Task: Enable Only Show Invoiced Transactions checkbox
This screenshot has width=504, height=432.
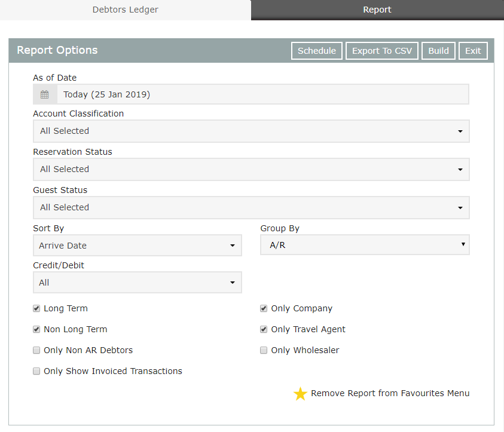Action: (x=36, y=371)
